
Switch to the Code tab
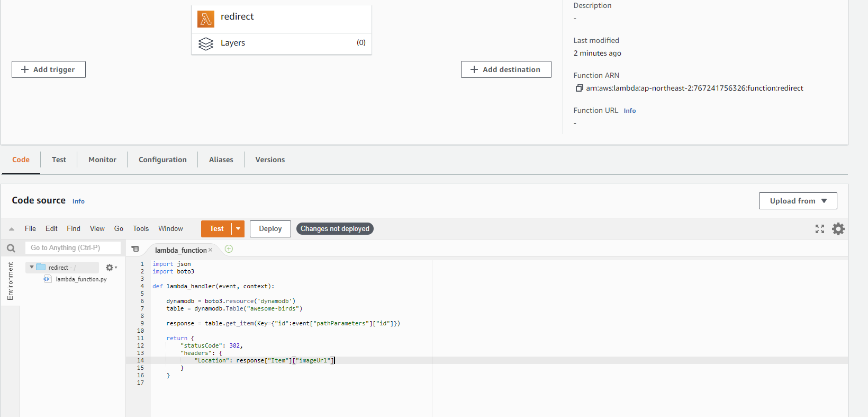[21, 159]
